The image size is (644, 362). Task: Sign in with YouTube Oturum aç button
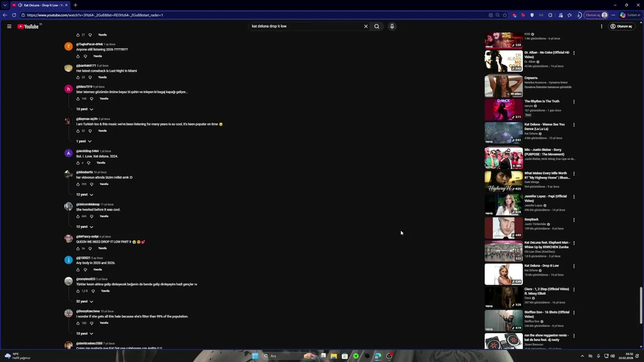[621, 26]
